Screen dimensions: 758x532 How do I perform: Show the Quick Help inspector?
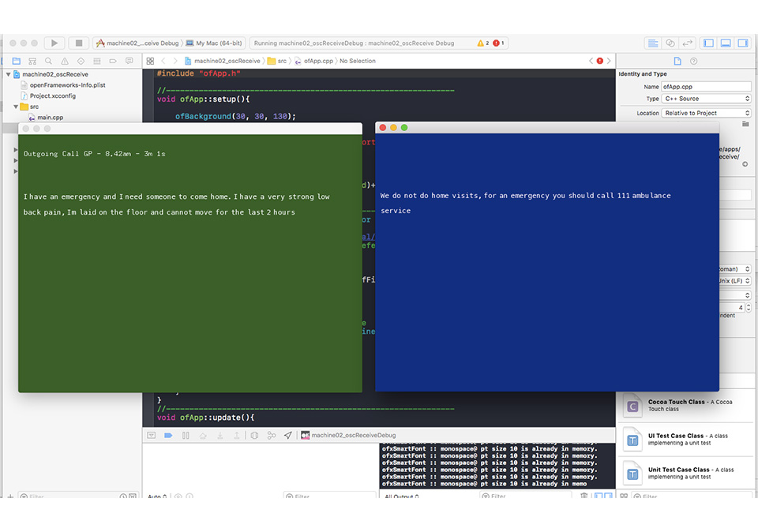pyautogui.click(x=694, y=61)
